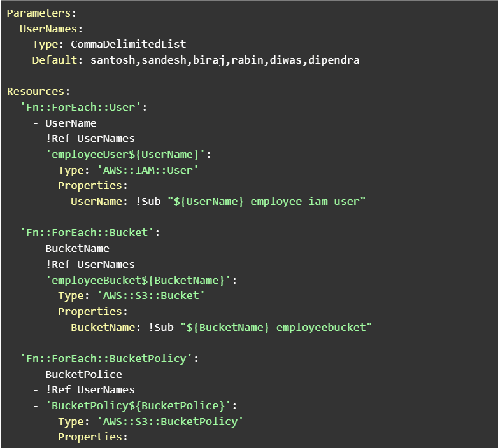
Task: Click the 'AWS::S3::BucketPolicy' type string
Action: pyautogui.click(x=170, y=422)
